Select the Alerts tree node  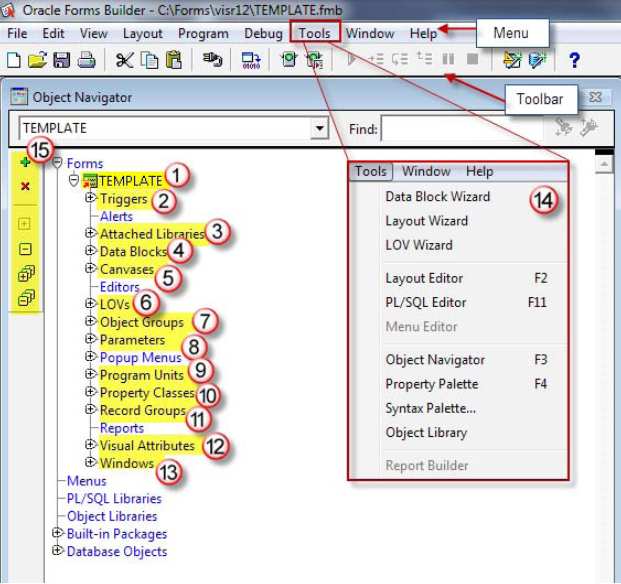pos(116,216)
